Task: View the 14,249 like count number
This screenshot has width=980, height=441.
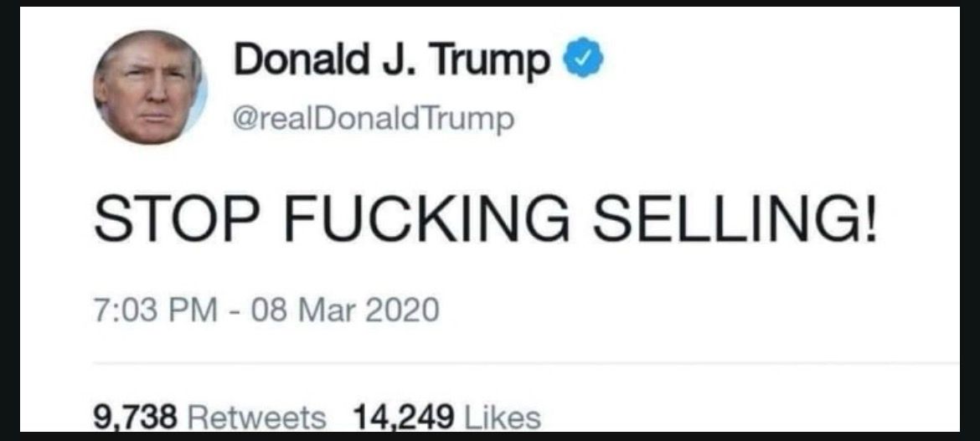Action: pyautogui.click(x=403, y=418)
